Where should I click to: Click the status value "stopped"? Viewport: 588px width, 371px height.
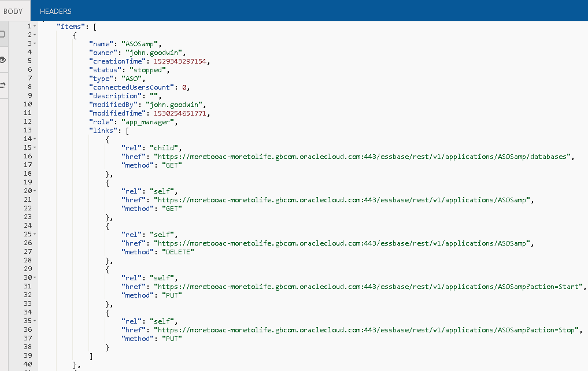[148, 70]
